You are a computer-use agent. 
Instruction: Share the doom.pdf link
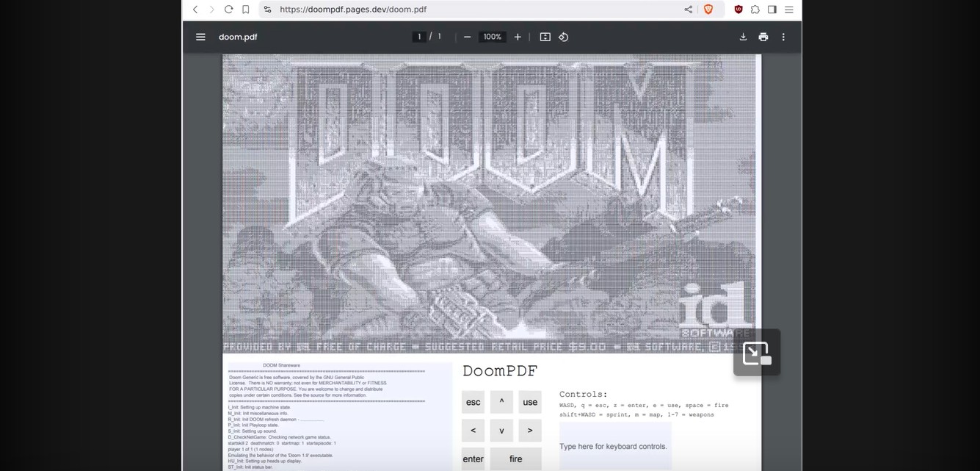[x=688, y=9]
